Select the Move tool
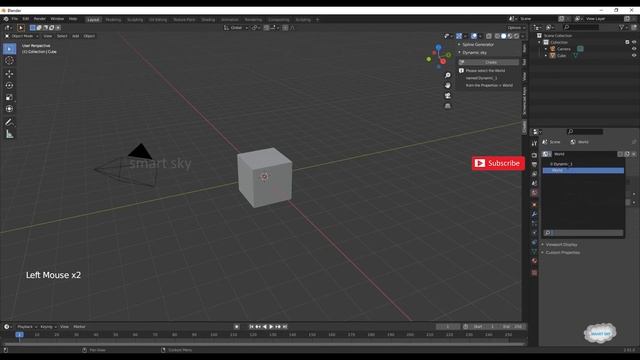The image size is (640, 360). click(9, 74)
